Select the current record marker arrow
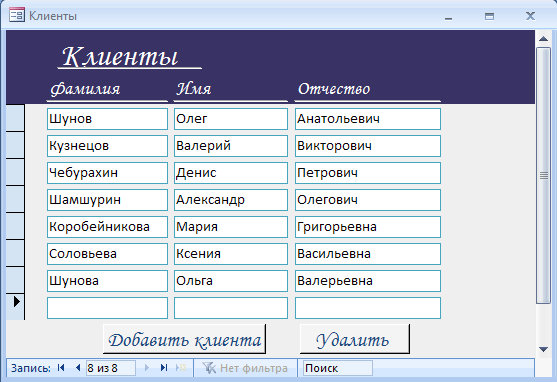Screen dimensions: 557x382 tap(16, 302)
